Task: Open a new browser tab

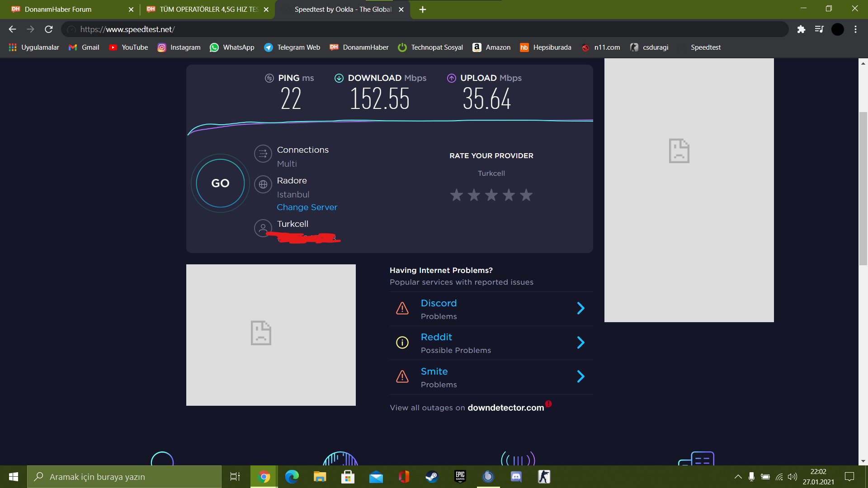Action: [x=423, y=9]
